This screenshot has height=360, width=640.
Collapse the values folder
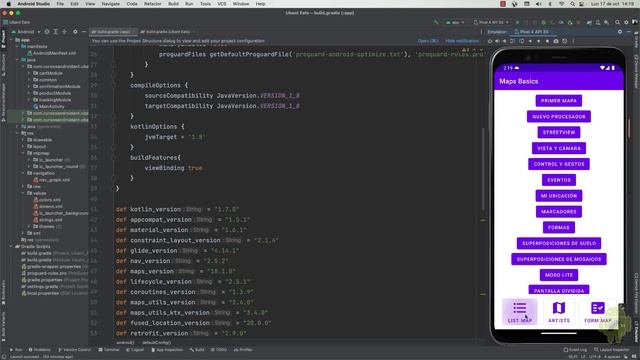(24, 193)
